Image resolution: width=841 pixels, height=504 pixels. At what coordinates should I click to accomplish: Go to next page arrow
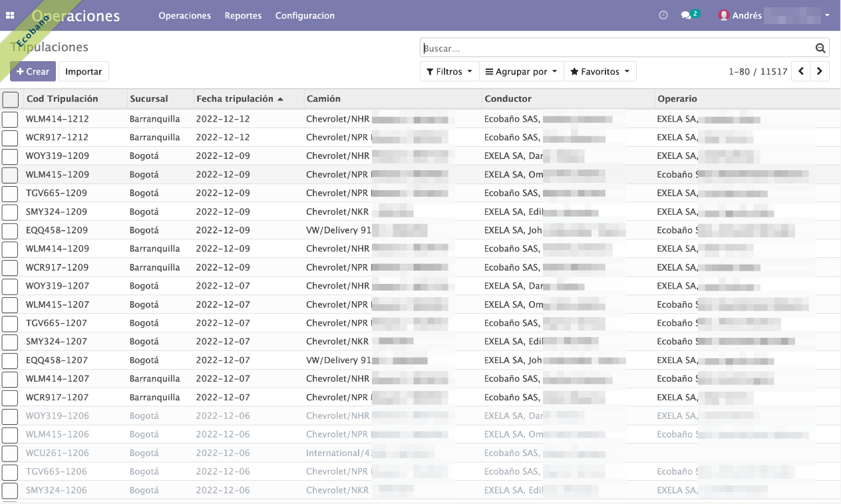coord(820,71)
